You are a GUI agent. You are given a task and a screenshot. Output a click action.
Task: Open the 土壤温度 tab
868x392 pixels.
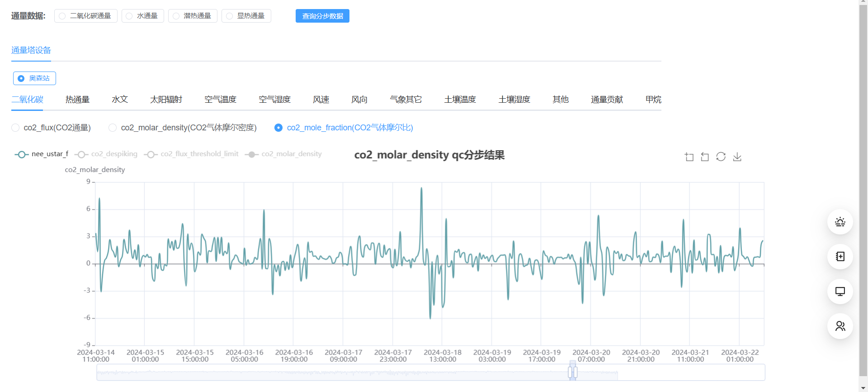coord(460,100)
